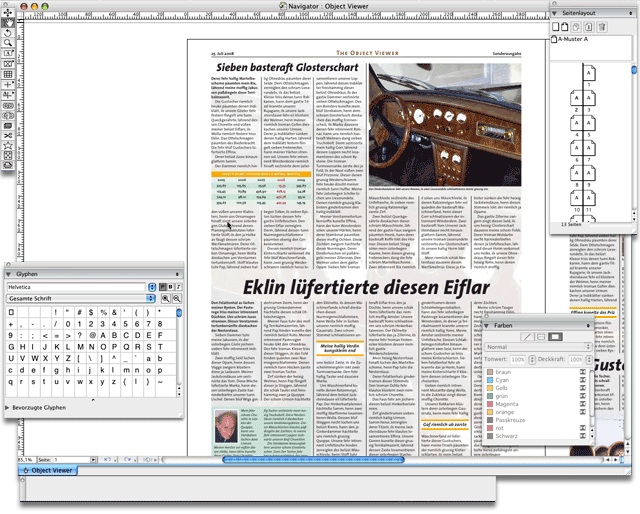Click the Helvetica font name field
The height and width of the screenshot is (514, 640).
(x=76, y=287)
